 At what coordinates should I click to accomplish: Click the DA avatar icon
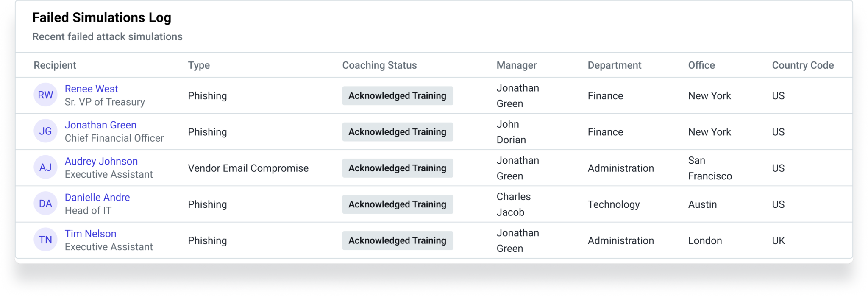[45, 204]
